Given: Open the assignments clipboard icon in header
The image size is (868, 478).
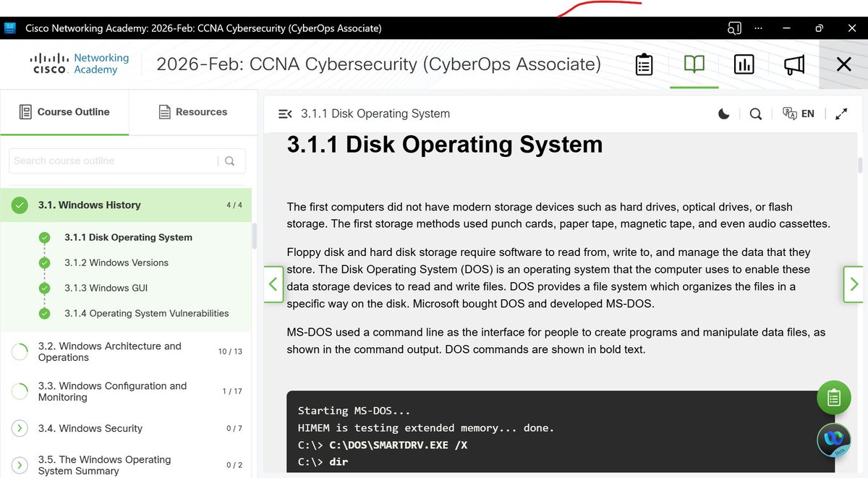Looking at the screenshot, I should (644, 64).
